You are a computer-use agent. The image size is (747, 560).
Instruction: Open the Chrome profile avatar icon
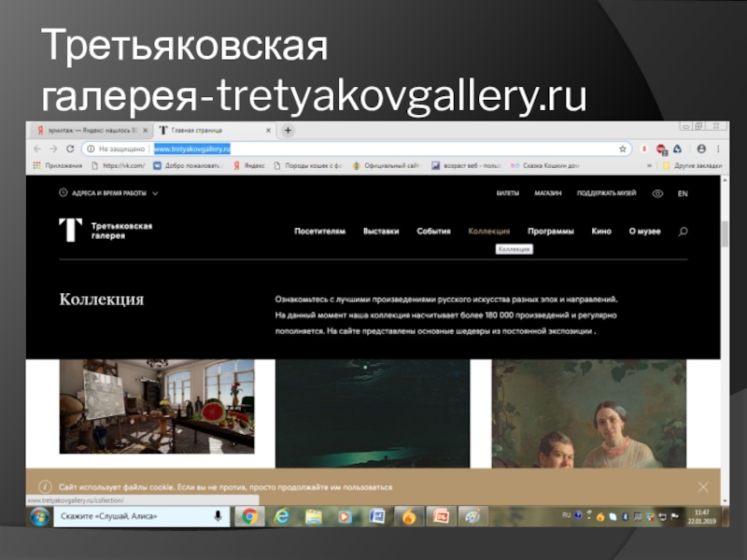(x=701, y=149)
